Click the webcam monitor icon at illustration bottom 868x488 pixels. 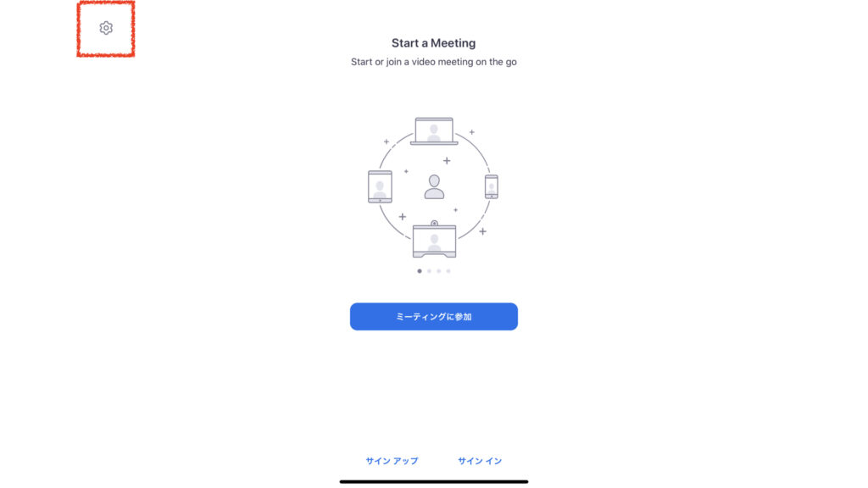click(435, 241)
